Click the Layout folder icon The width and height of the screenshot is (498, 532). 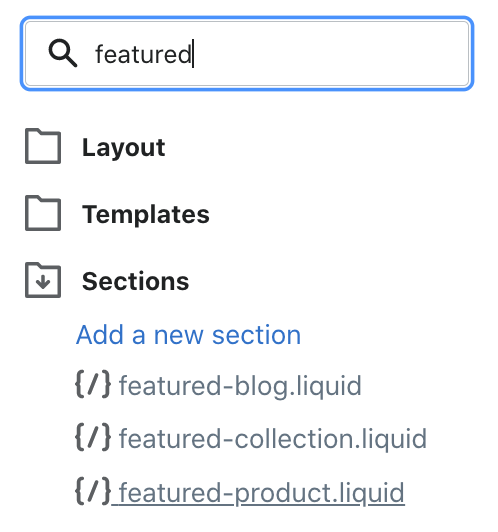[43, 146]
